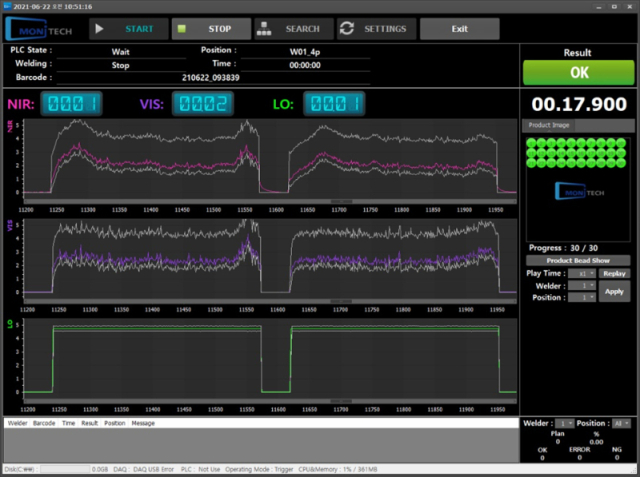Click the green STOP square icon

click(x=182, y=29)
